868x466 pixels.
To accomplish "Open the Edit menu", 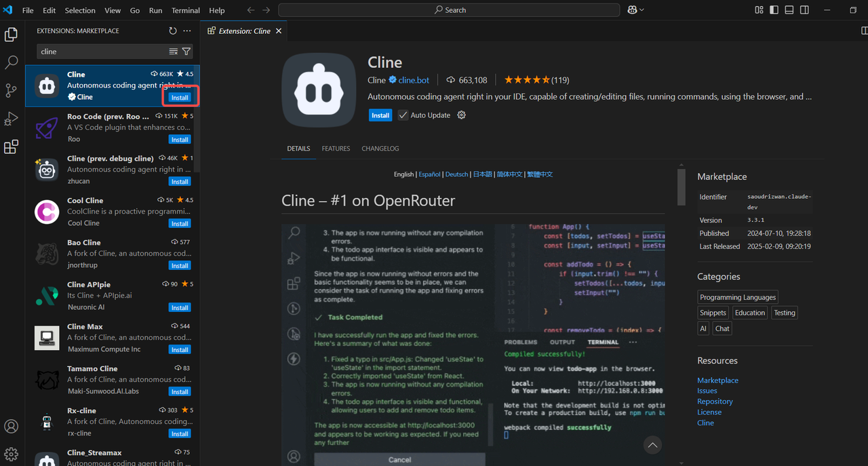I will click(x=50, y=10).
